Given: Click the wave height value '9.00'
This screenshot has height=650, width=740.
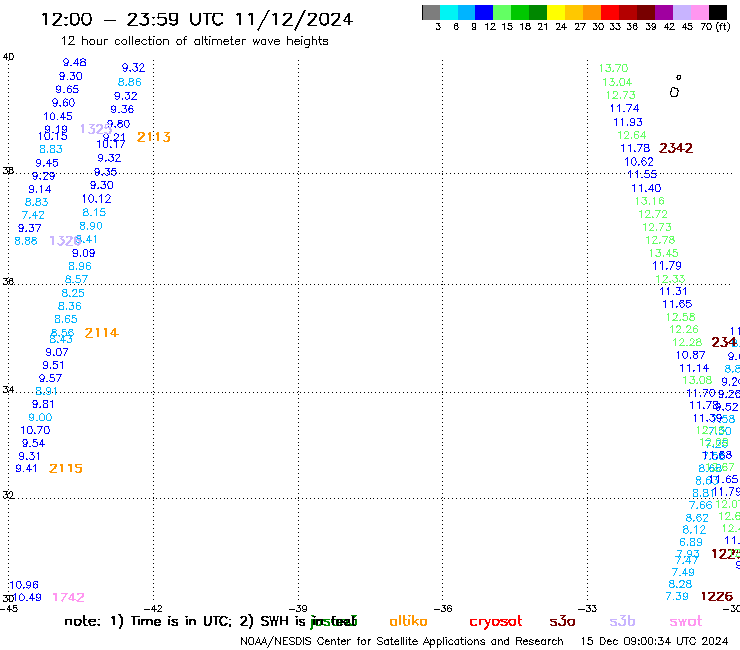Looking at the screenshot, I should pyautogui.click(x=40, y=417).
